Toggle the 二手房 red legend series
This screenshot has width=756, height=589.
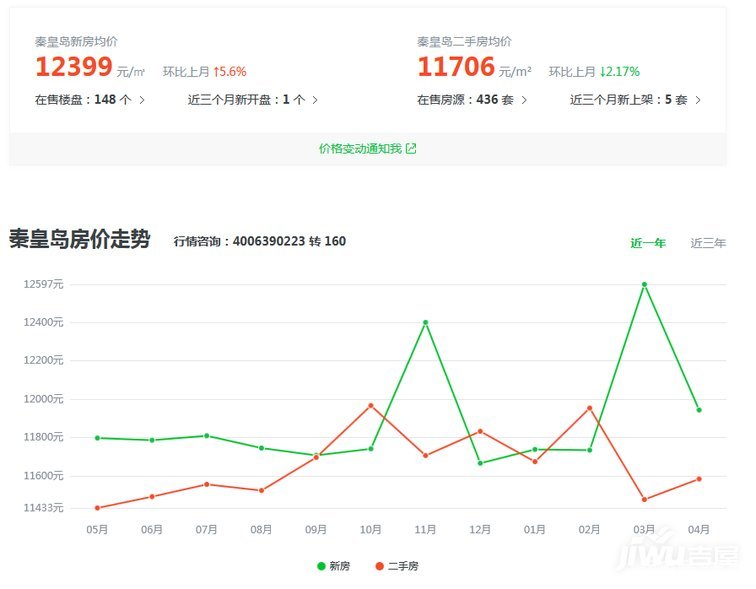tap(397, 566)
